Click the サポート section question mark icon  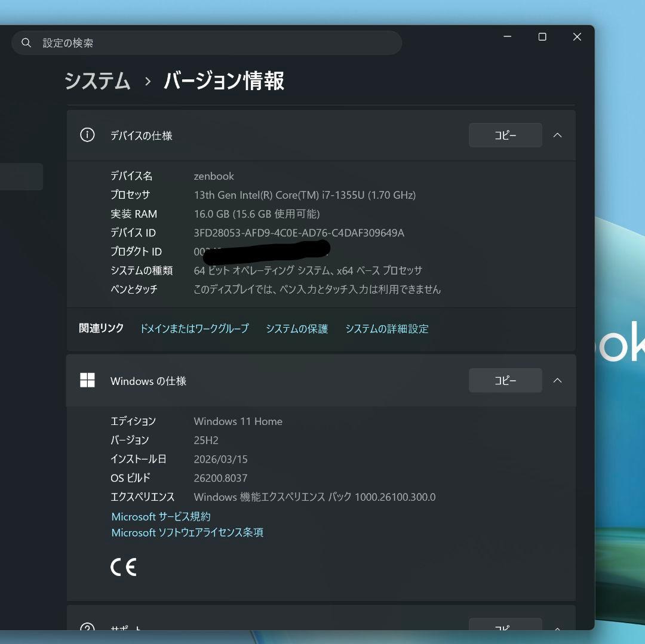tap(87, 628)
